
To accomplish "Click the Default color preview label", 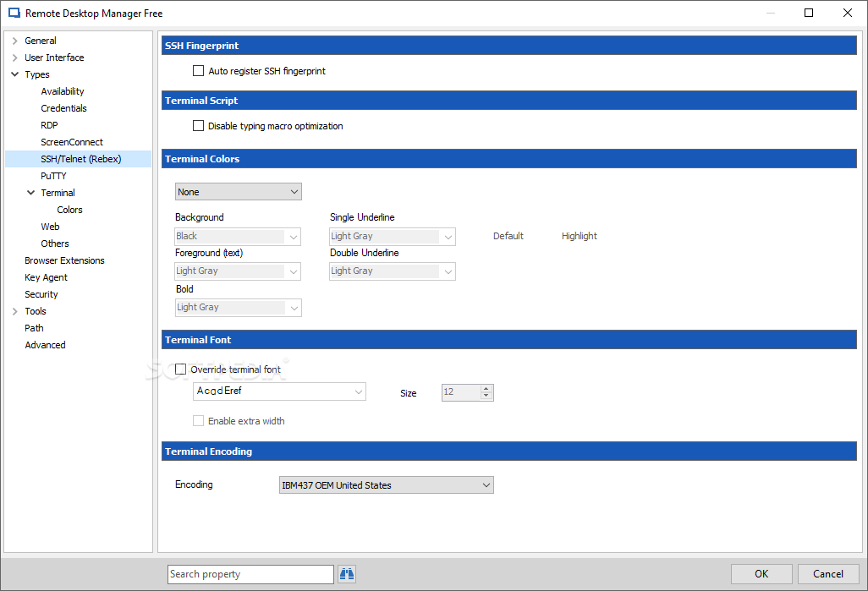I will (508, 236).
